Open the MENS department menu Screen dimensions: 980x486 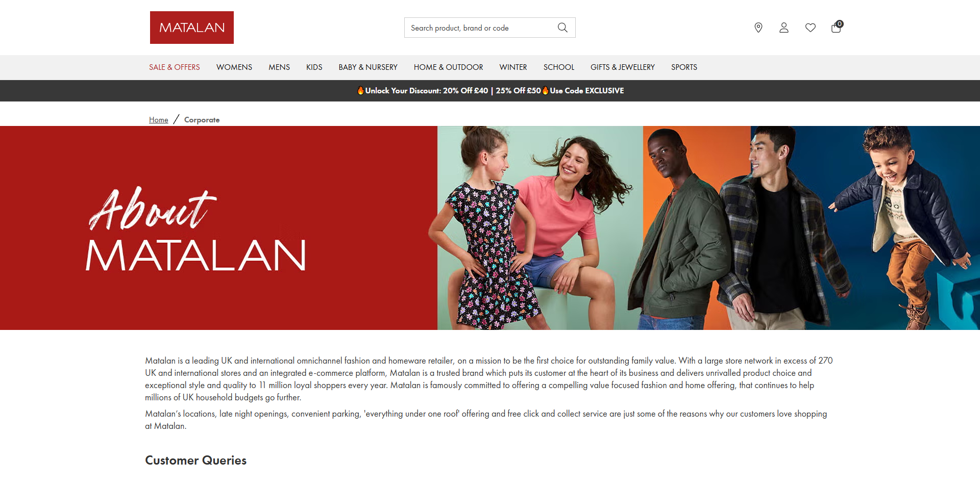tap(279, 67)
